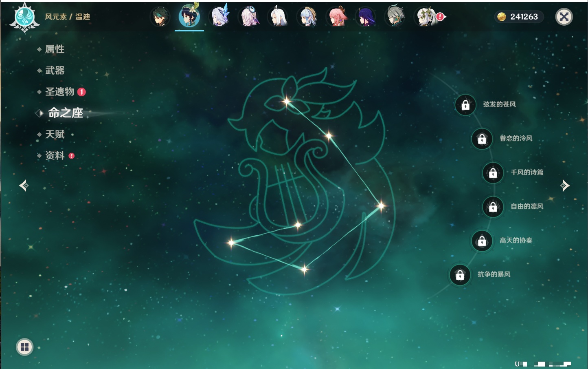Close the character screen with X

point(564,17)
